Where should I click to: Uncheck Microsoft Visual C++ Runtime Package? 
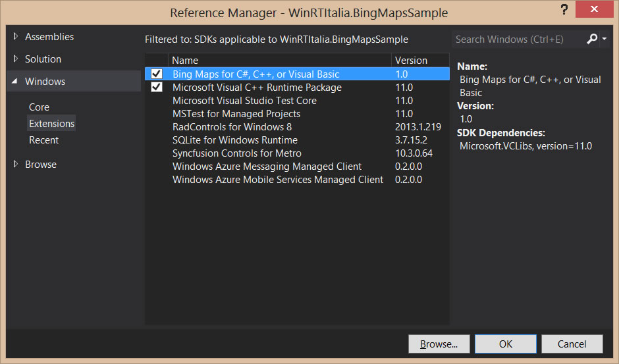[x=157, y=87]
